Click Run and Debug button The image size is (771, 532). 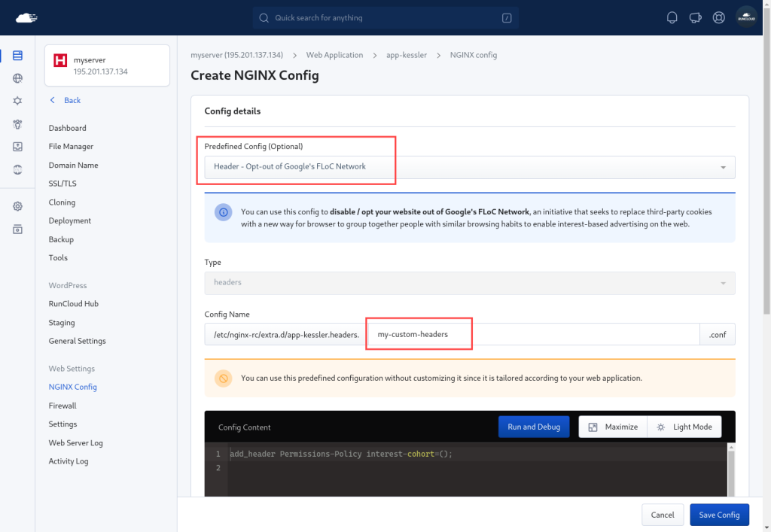tap(534, 427)
